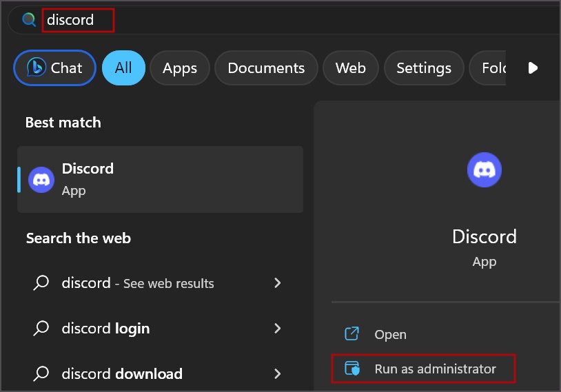Click the large Discord logo in preview pane

484,170
